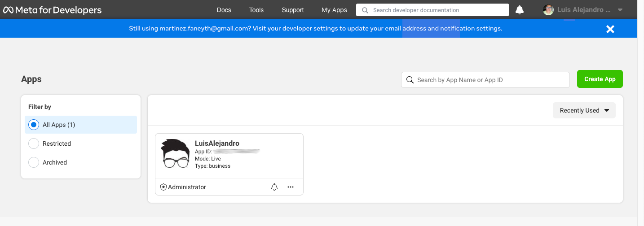Viewport: 644px width, 226px height.
Task: Click the magnifier in app search box
Action: tap(410, 80)
